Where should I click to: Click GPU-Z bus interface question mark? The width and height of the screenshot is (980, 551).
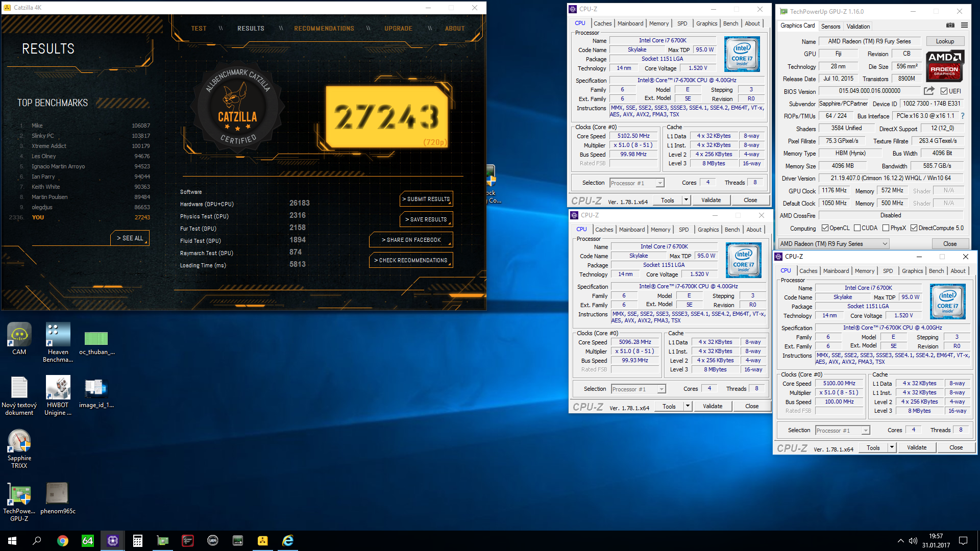point(963,116)
